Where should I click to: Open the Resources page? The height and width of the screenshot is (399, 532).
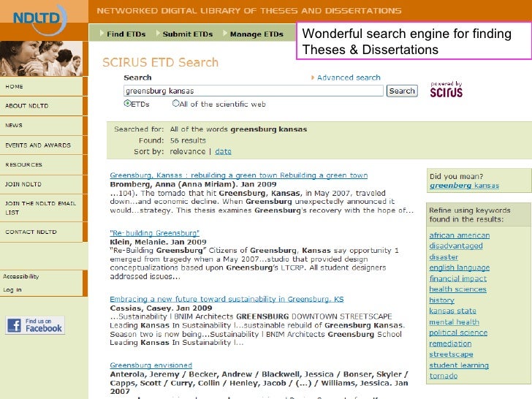tap(41, 165)
